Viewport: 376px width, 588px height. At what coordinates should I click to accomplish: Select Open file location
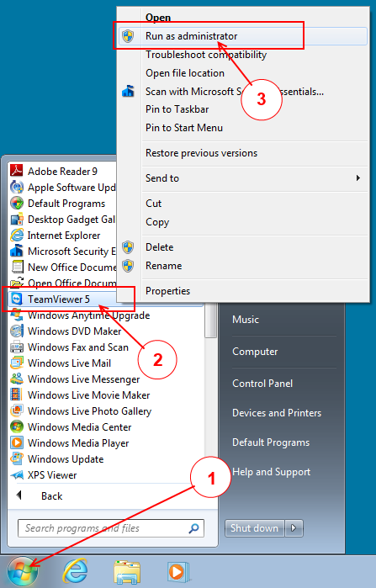tap(185, 73)
